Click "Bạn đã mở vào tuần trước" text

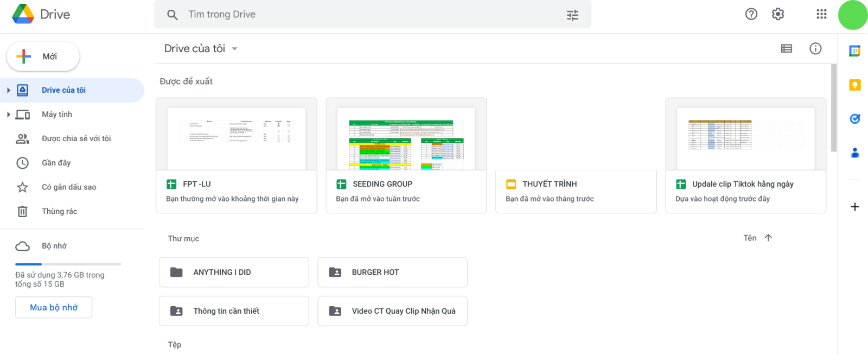(x=378, y=199)
